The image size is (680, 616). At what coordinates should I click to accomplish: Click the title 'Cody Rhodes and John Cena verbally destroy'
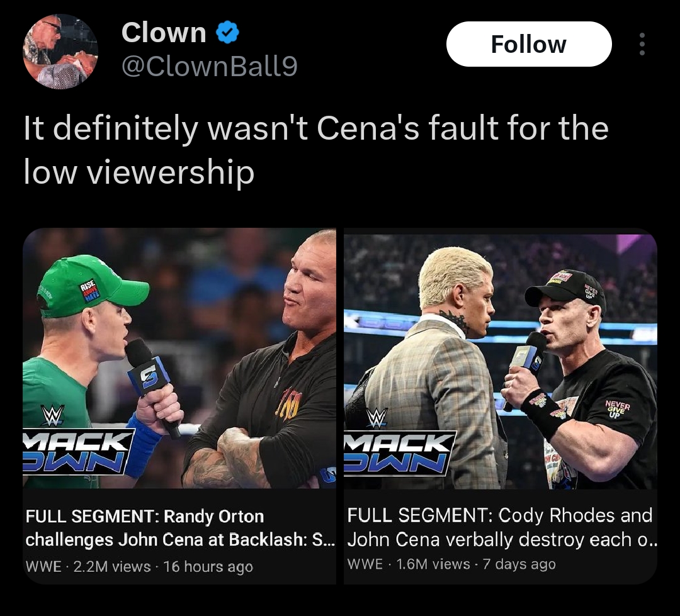coord(501,527)
